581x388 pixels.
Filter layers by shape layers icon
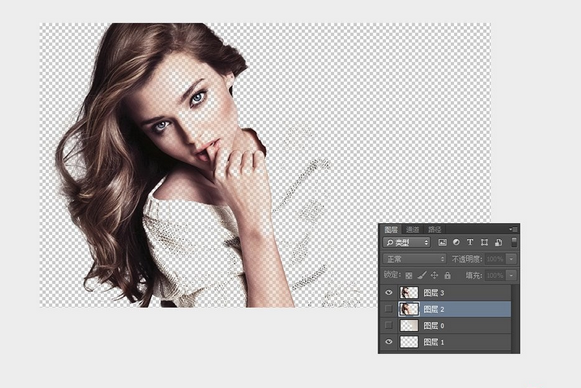pos(484,242)
